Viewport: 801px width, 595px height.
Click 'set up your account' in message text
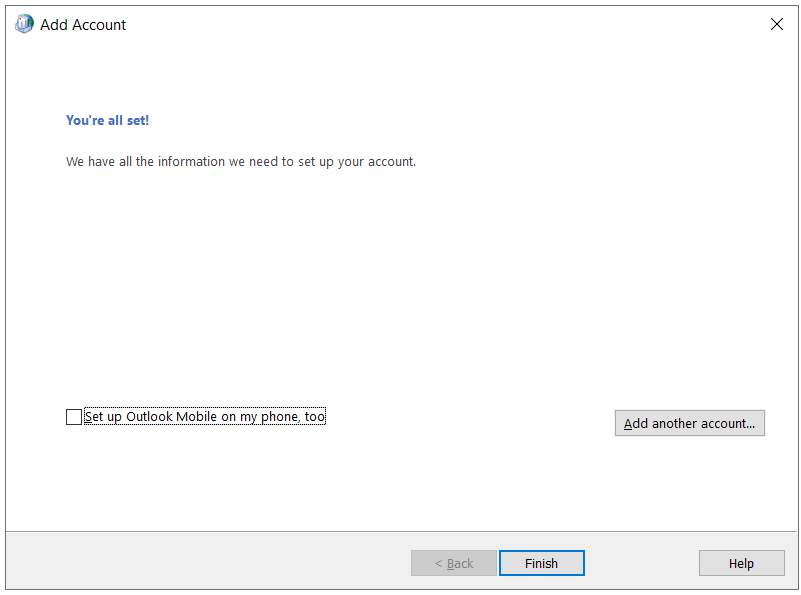tap(356, 161)
